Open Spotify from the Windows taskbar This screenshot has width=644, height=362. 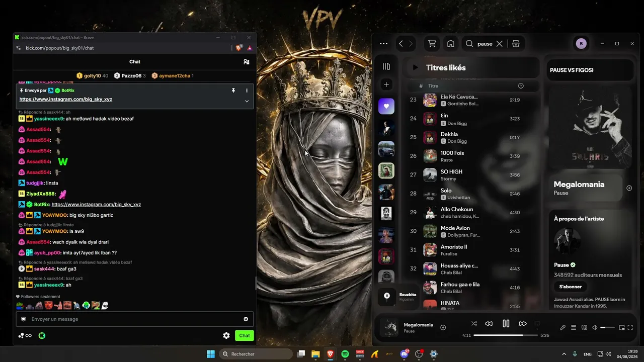tap(345, 354)
